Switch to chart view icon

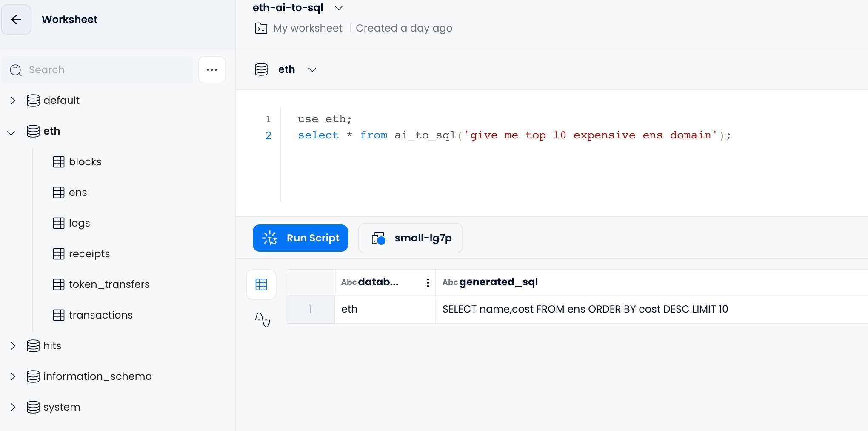point(262,319)
